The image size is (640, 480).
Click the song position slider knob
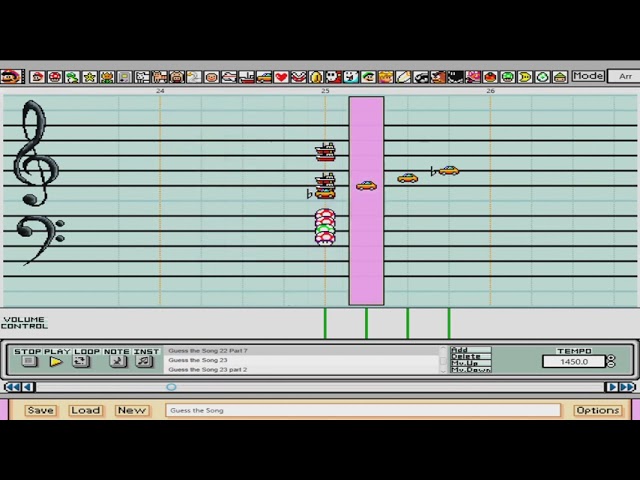pyautogui.click(x=171, y=387)
